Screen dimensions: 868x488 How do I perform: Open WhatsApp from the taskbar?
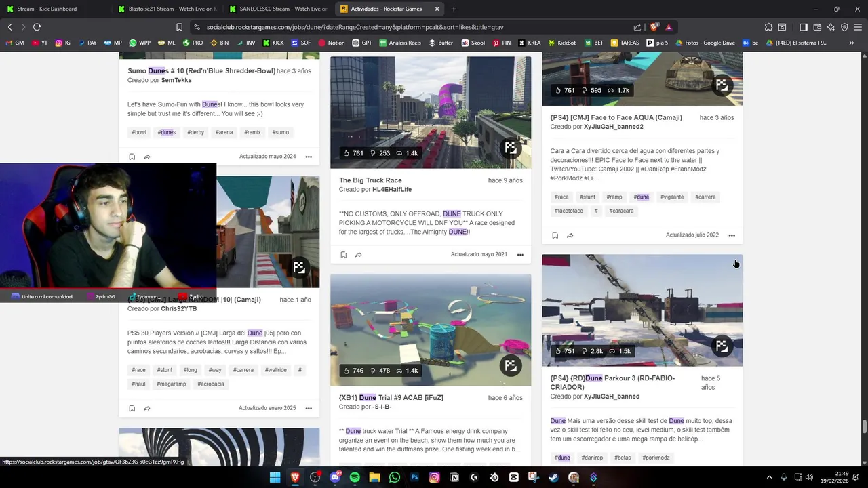(395, 477)
